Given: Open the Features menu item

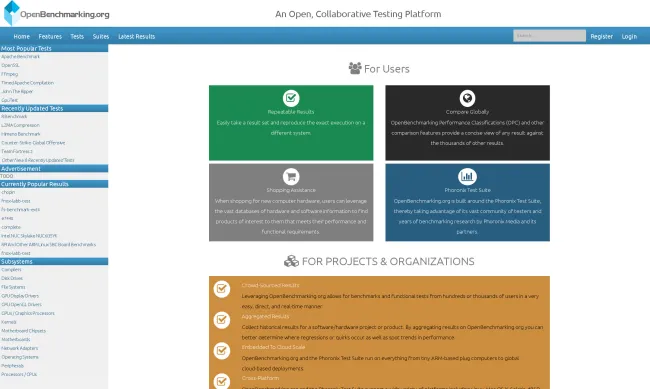Looking at the screenshot, I should point(50,36).
